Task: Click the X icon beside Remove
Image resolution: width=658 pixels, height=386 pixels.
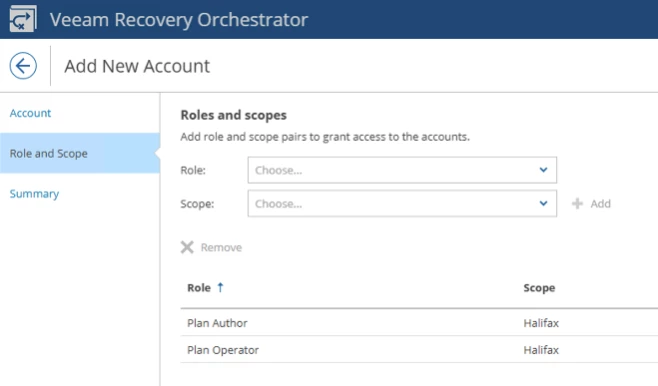Action: [187, 247]
